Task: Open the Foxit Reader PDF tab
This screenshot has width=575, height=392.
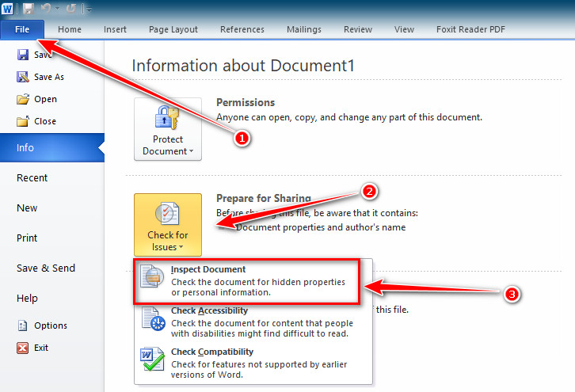Action: [x=470, y=29]
